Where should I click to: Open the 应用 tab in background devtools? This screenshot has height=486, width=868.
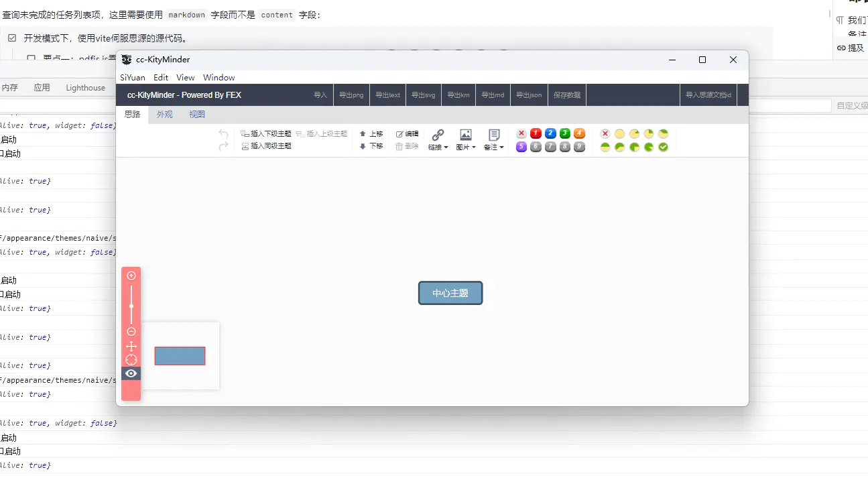pos(42,88)
